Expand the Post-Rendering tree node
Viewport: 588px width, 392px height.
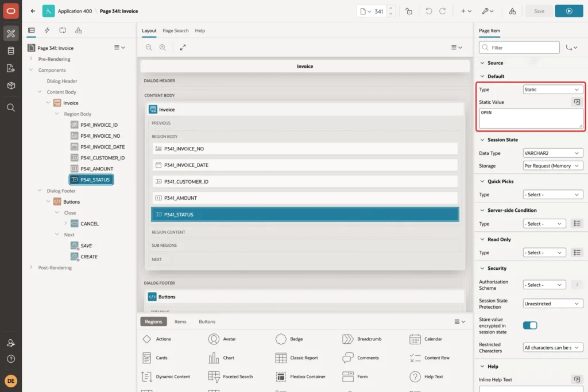coord(31,267)
